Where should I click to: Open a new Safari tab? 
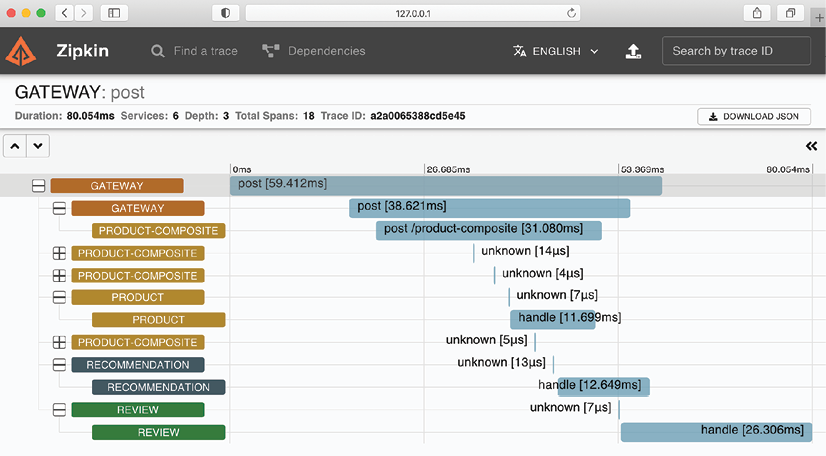[x=819, y=17]
